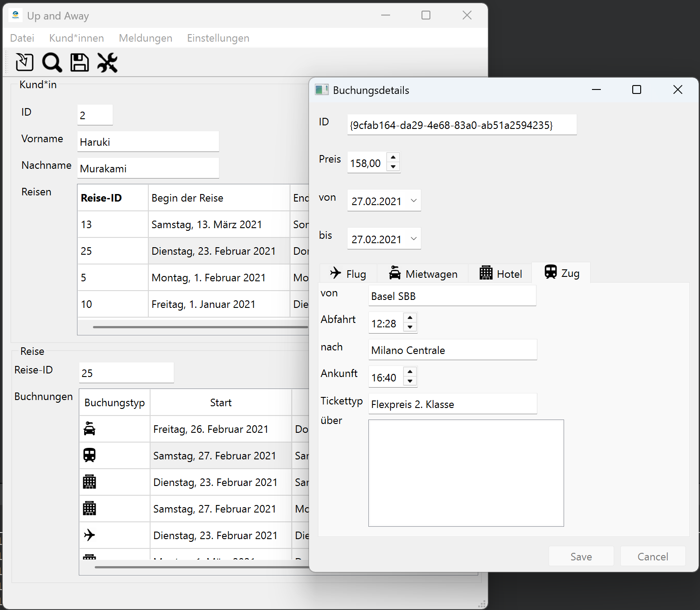Maximize the Buchungsdetails window
Screen dimensions: 700x610
[x=637, y=90]
